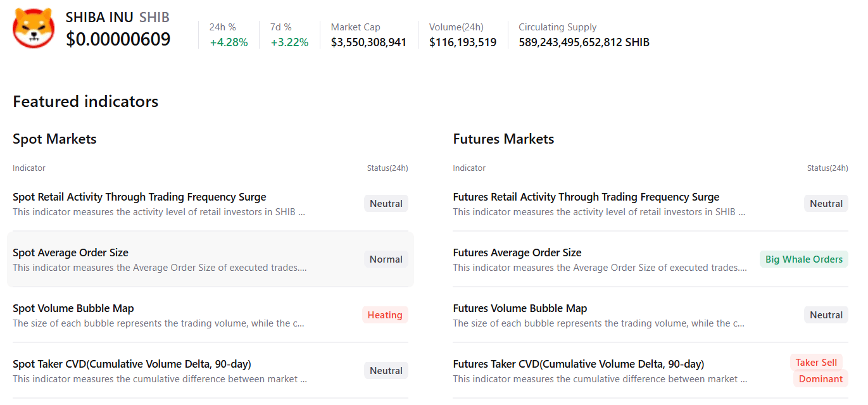Click the Normal status badge

tap(386, 259)
